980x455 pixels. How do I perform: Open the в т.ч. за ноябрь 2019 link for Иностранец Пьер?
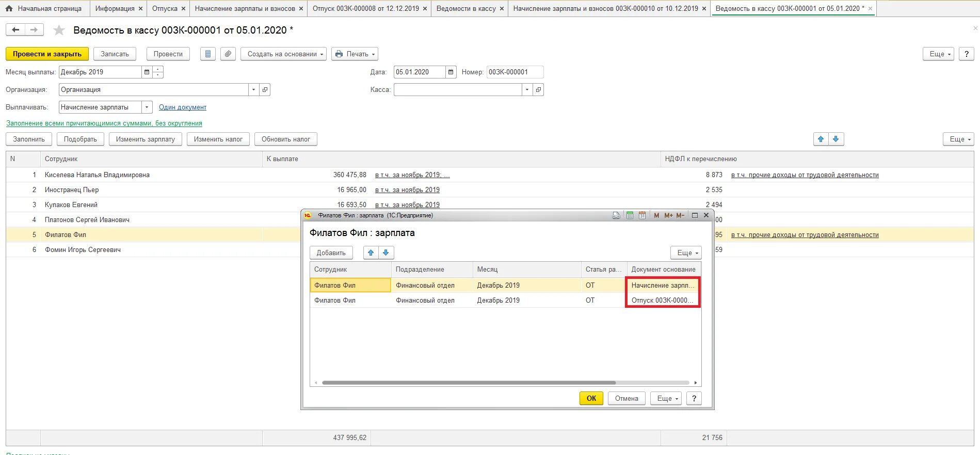tap(407, 190)
